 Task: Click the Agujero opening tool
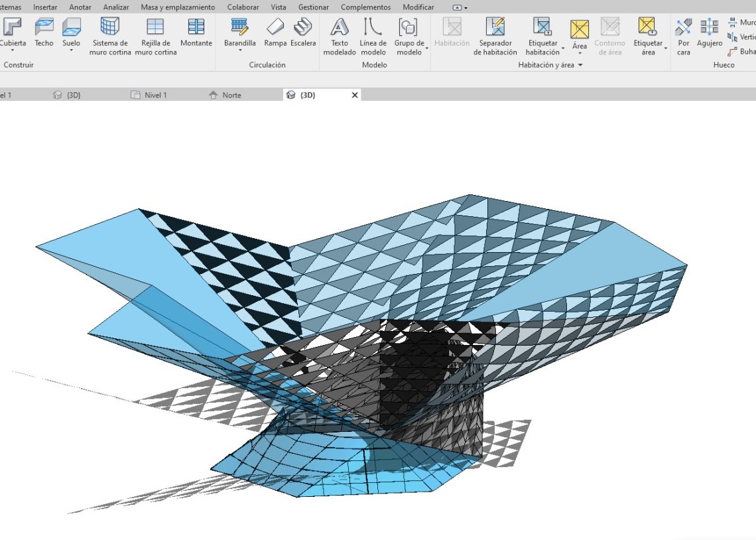pos(710,32)
